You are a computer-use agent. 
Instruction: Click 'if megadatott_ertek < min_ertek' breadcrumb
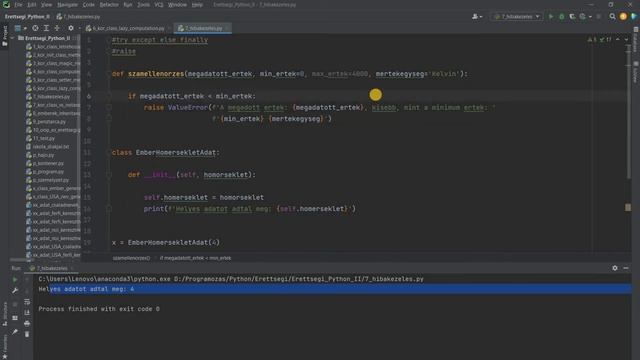[196, 258]
